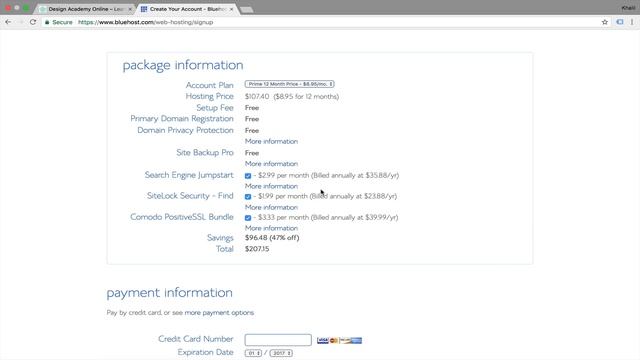Switch to Create Your Account tab
This screenshot has width=640, height=360.
click(x=187, y=9)
